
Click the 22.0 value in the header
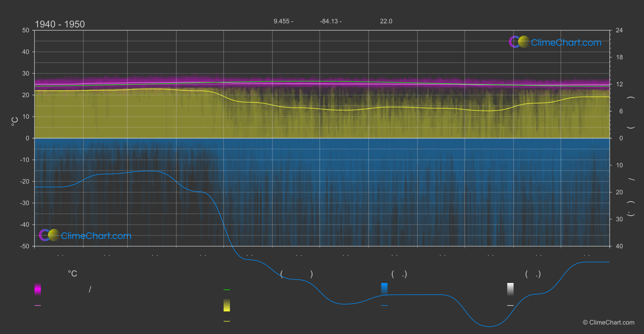click(386, 21)
